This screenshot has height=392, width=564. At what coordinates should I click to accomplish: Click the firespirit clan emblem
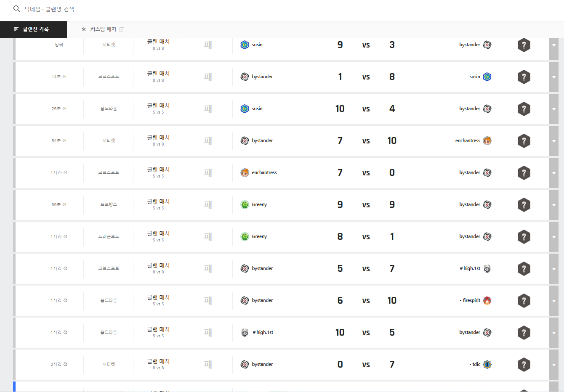(x=487, y=300)
